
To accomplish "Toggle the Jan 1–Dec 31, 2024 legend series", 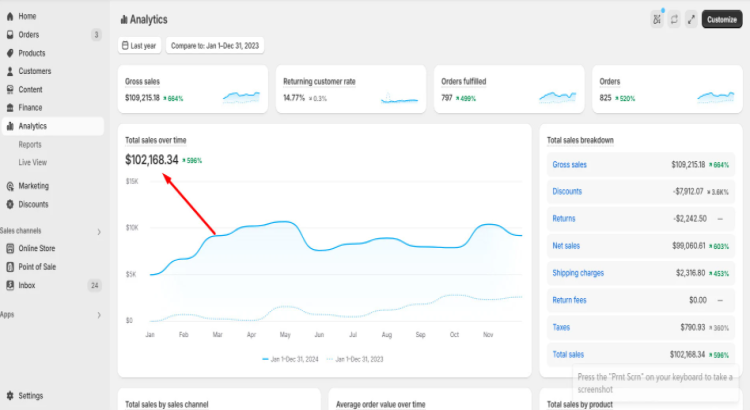I will point(290,359).
